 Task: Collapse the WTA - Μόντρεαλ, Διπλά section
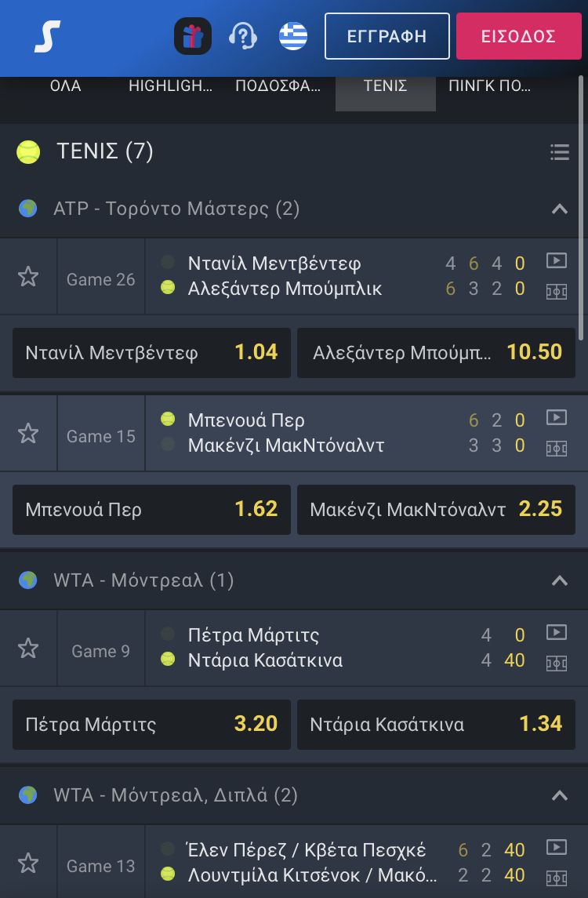(x=559, y=795)
